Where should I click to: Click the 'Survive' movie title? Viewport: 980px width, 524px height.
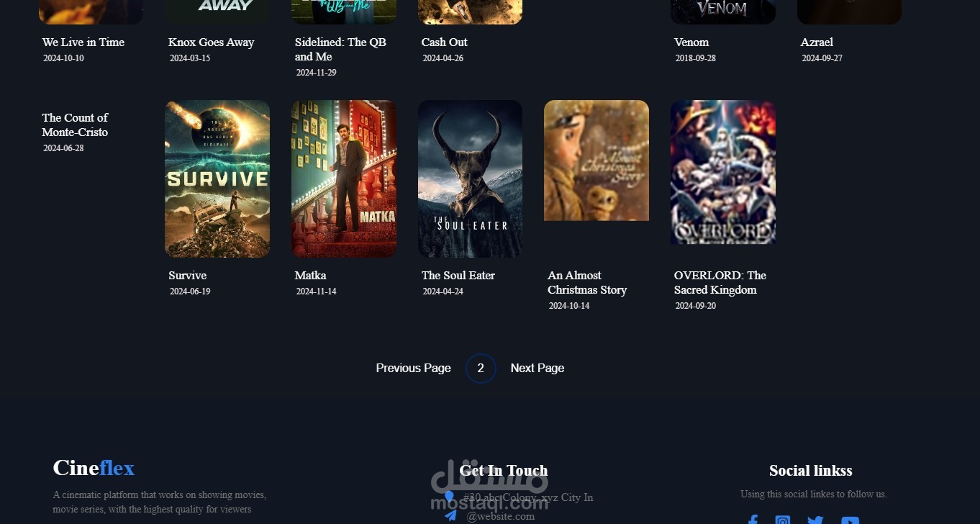(x=188, y=276)
